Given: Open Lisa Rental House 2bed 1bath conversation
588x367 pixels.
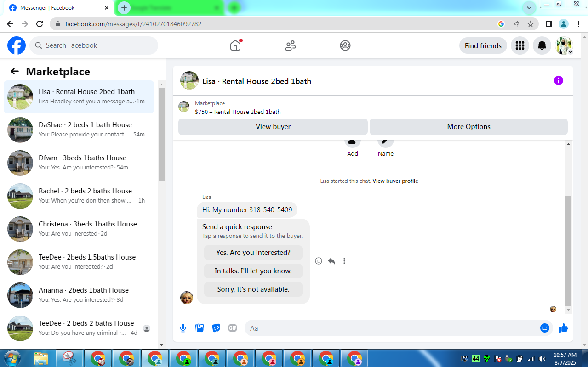Looking at the screenshot, I should (x=79, y=97).
